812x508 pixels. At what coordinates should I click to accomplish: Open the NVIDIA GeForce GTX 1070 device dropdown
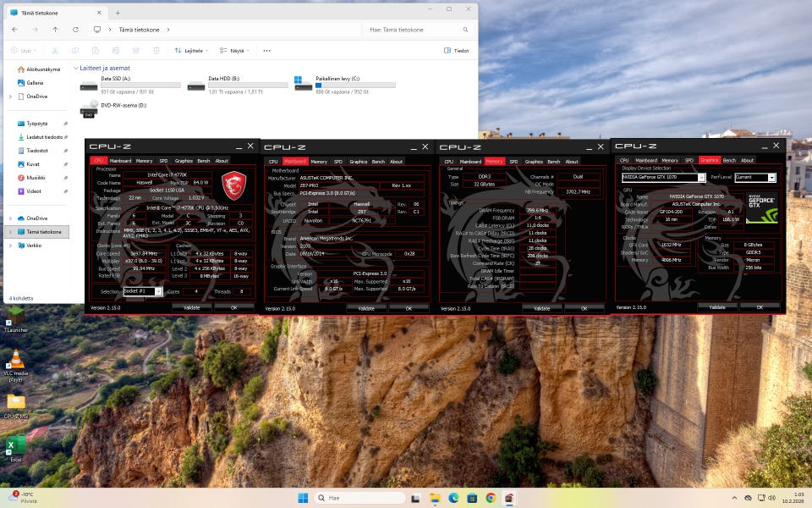pos(663,177)
